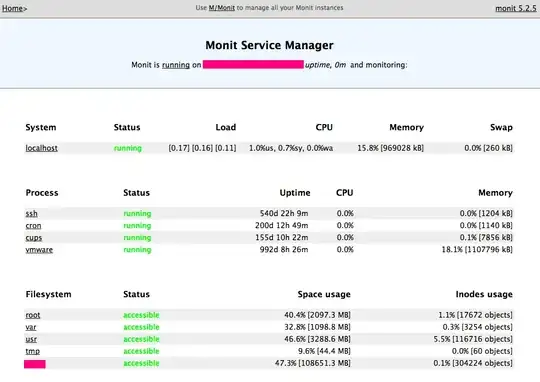Click the underlined 'running' status link
The height and width of the screenshot is (382, 540).
(x=176, y=65)
